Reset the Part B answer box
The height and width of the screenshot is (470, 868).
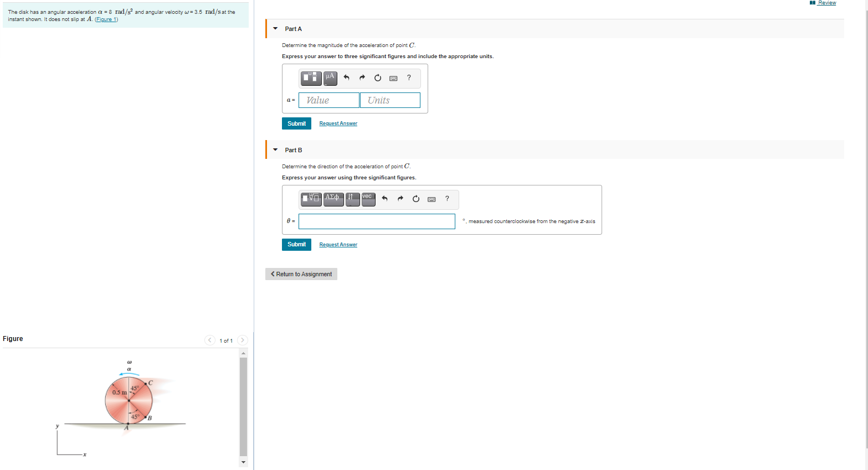coord(416,199)
